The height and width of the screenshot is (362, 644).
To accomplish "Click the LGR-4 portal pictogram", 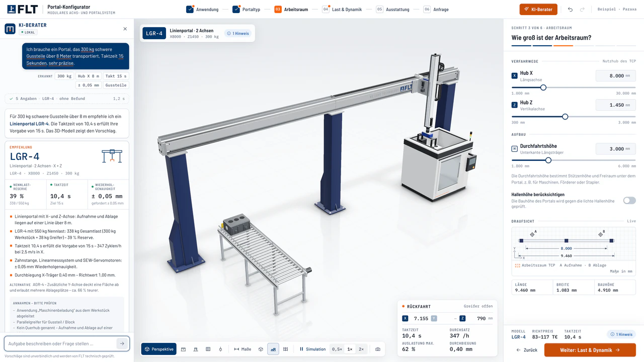I will [x=112, y=156].
